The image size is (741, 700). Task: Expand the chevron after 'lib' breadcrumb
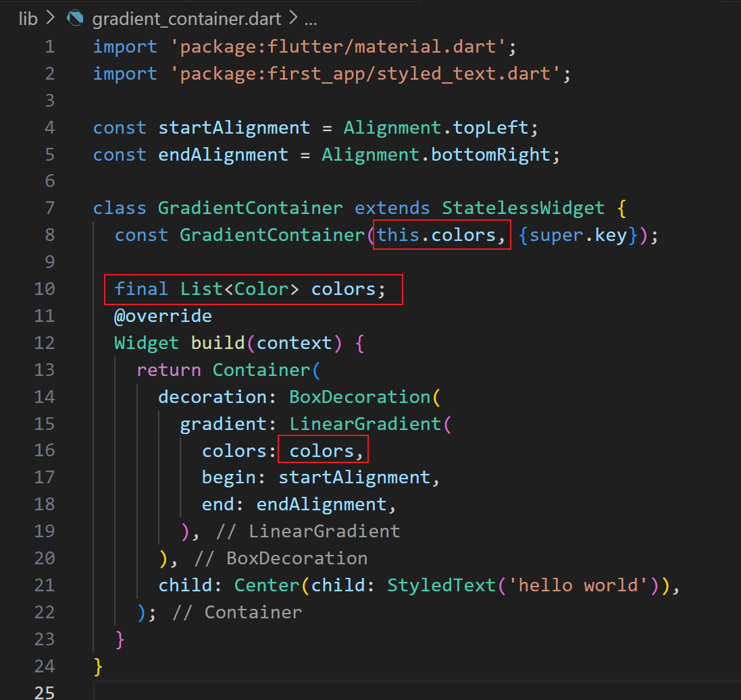click(x=50, y=18)
